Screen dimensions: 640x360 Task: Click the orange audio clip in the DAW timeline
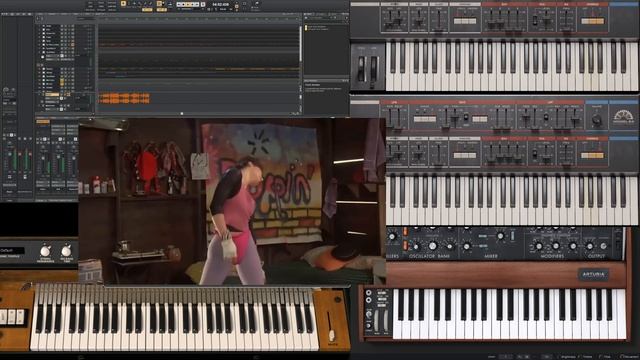point(124,98)
